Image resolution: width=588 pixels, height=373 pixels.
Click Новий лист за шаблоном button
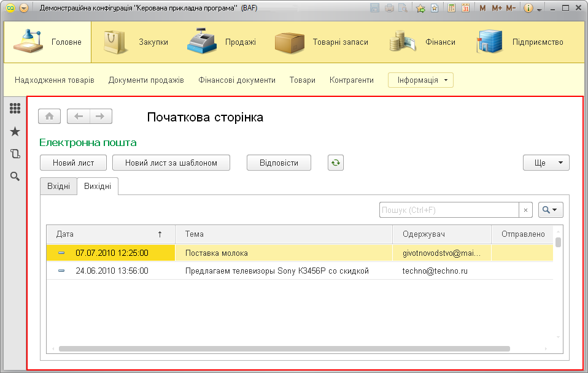coord(171,163)
